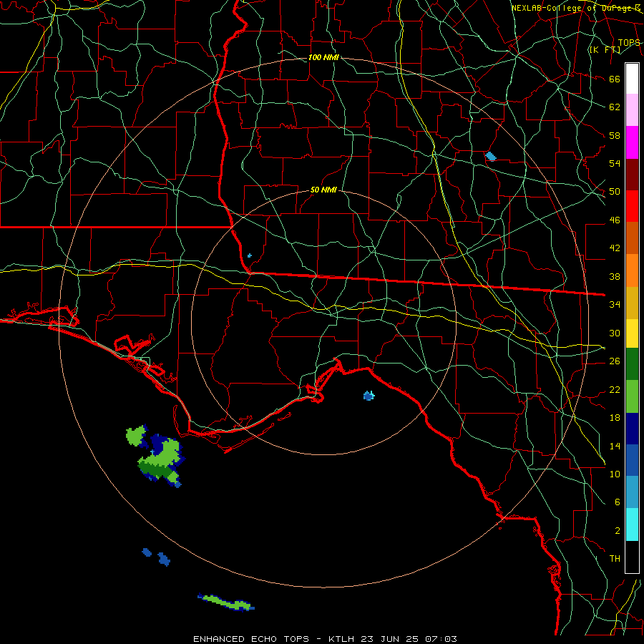
Task: Select the magenta legend color band
Action: [632, 142]
